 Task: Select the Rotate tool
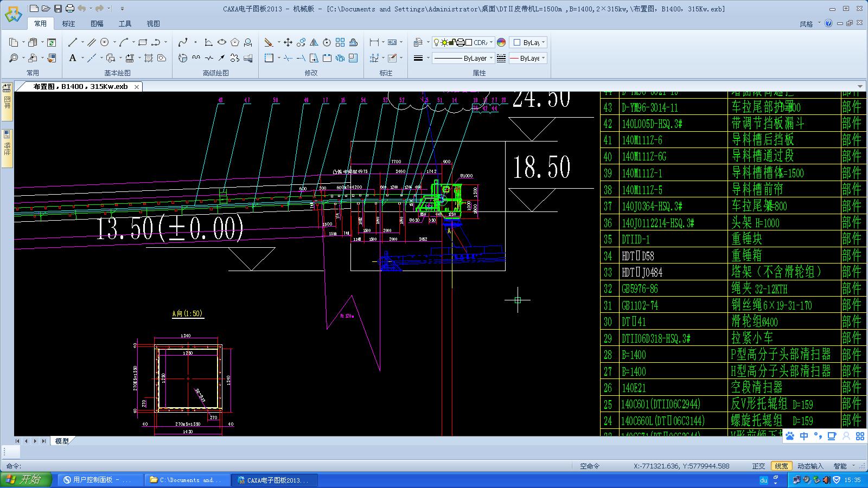[x=327, y=43]
